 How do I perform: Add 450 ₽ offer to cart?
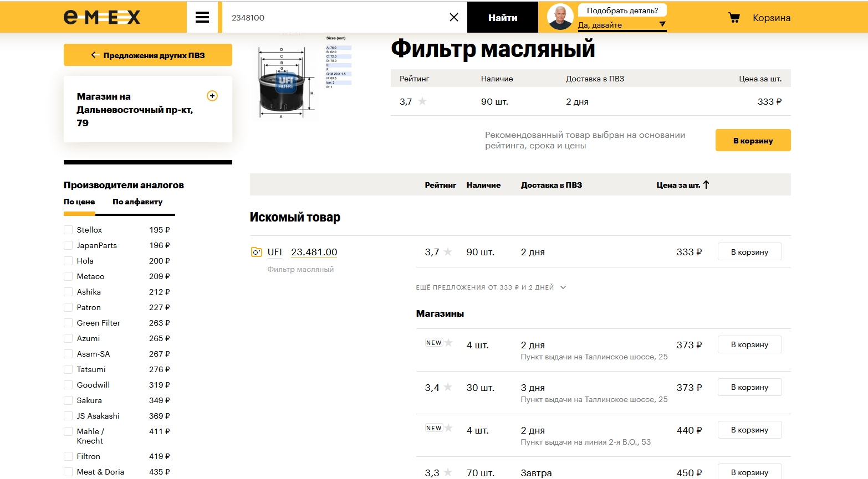tap(749, 472)
